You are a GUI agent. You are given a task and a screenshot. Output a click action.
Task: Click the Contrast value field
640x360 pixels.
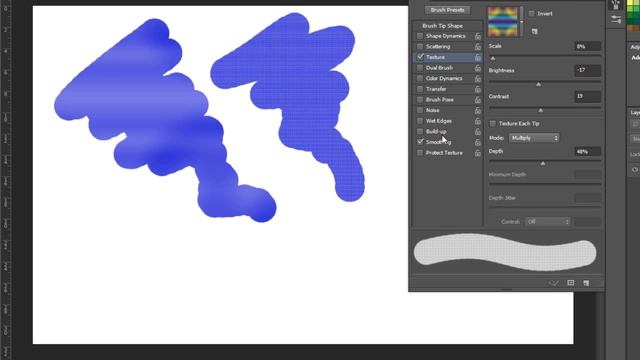(587, 96)
